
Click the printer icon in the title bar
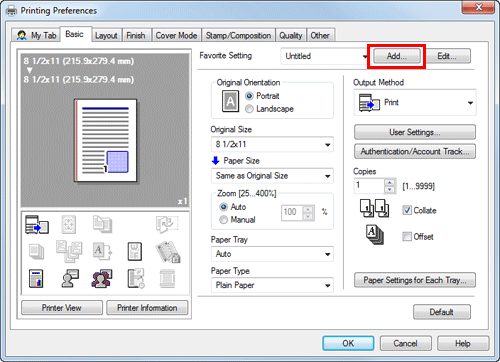12,11
